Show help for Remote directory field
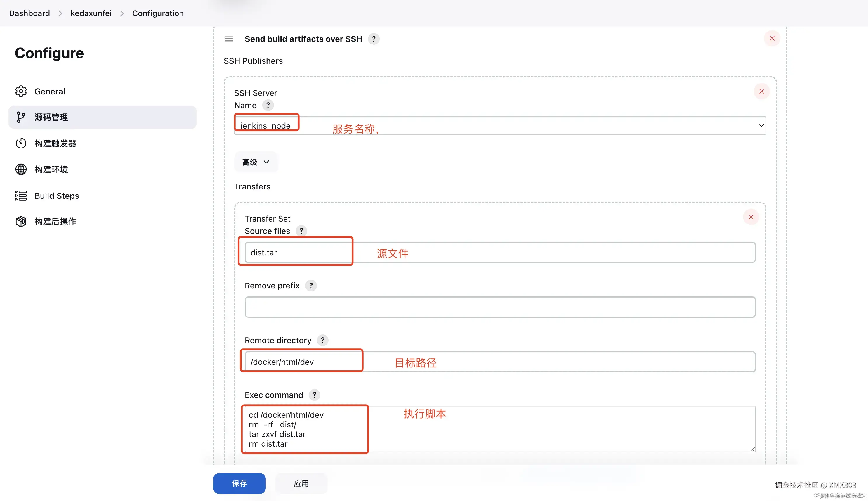 click(x=322, y=340)
